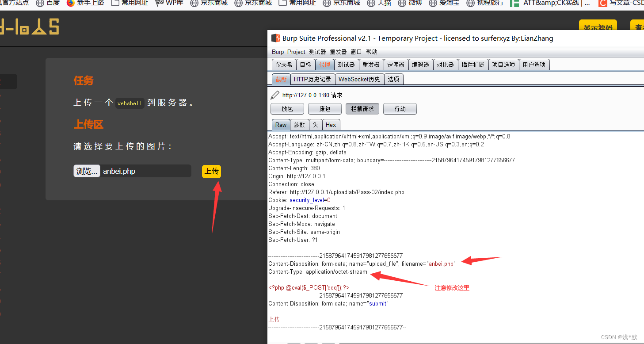Viewport: 644px width, 344px height.
Task: Open the WP库 bookmark
Action: (169, 3)
